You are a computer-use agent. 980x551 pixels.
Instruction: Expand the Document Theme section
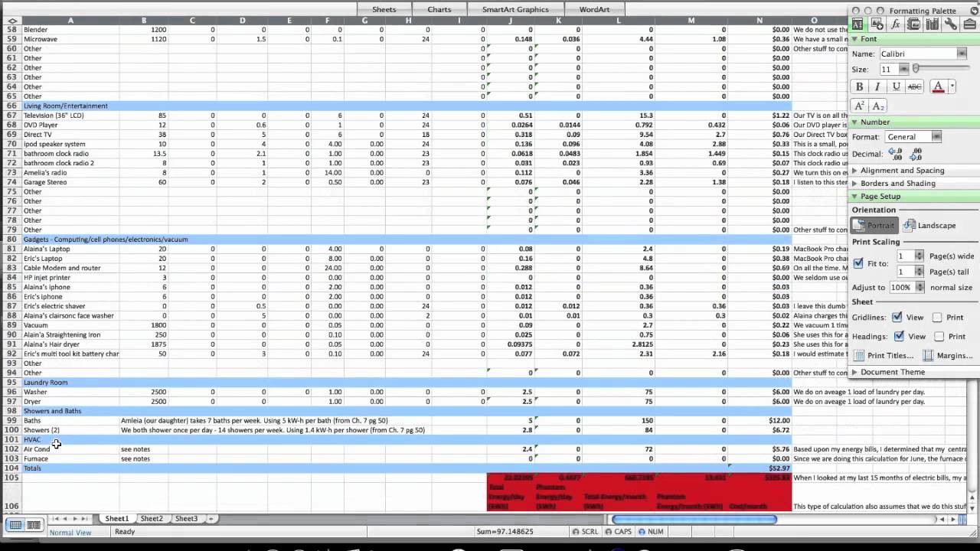(x=855, y=372)
